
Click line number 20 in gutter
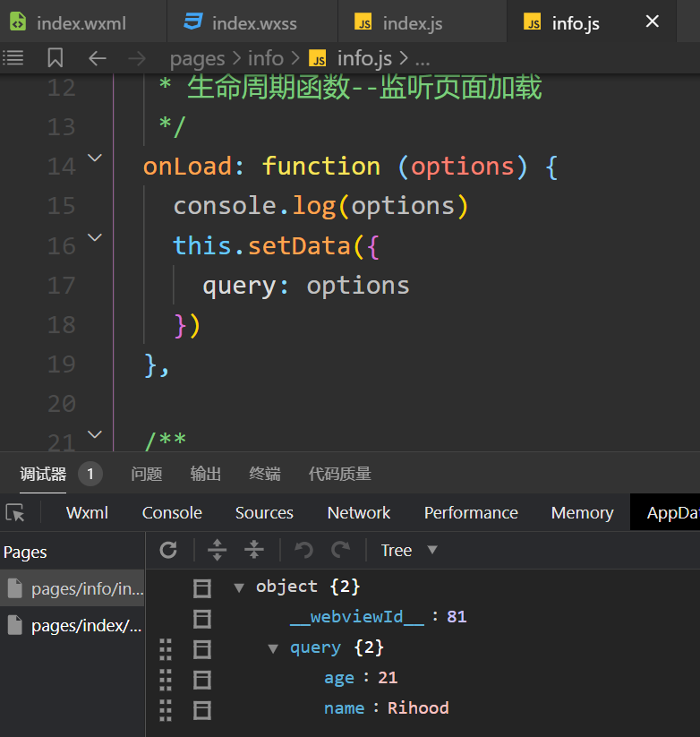click(61, 404)
